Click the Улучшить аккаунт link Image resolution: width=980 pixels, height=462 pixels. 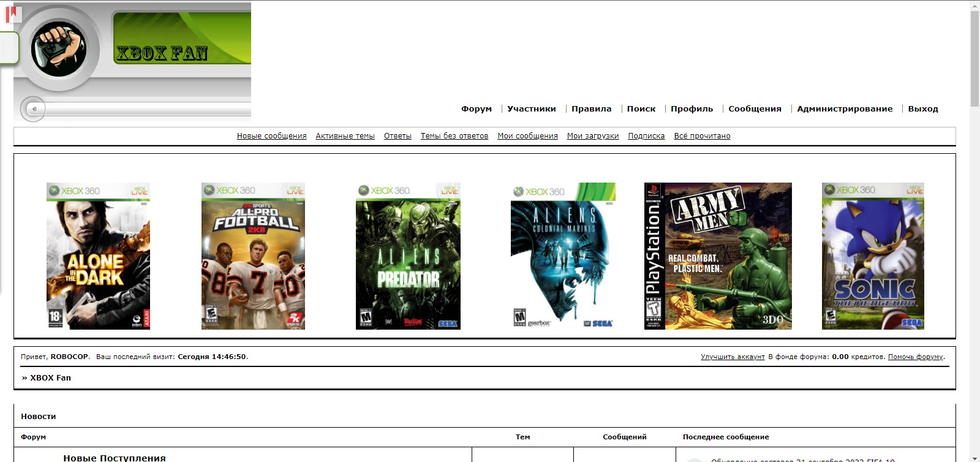pos(733,357)
